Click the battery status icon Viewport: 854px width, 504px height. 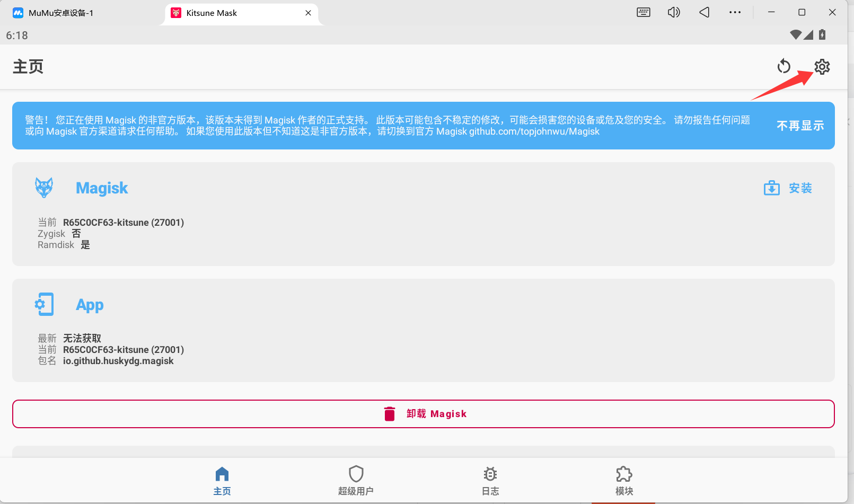pyautogui.click(x=822, y=35)
